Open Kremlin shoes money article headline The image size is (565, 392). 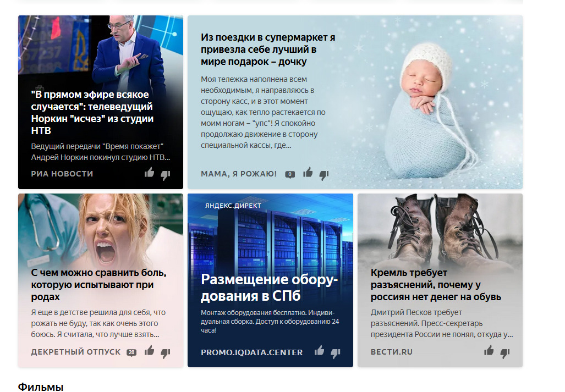click(436, 285)
